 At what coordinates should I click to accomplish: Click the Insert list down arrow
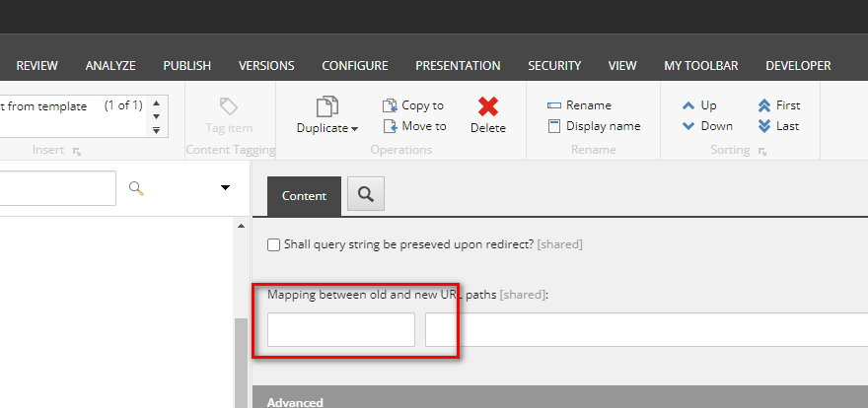click(x=156, y=116)
